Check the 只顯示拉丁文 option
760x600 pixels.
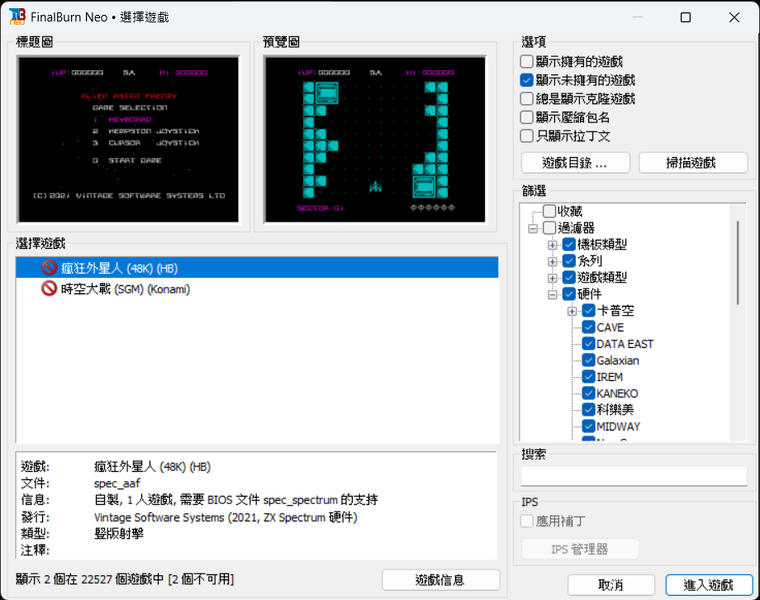click(x=526, y=136)
